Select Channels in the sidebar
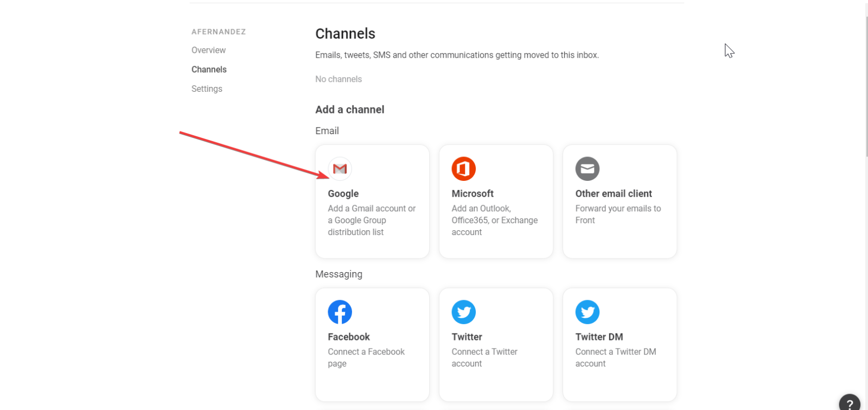Screen dimensions: 868x410 click(x=209, y=70)
